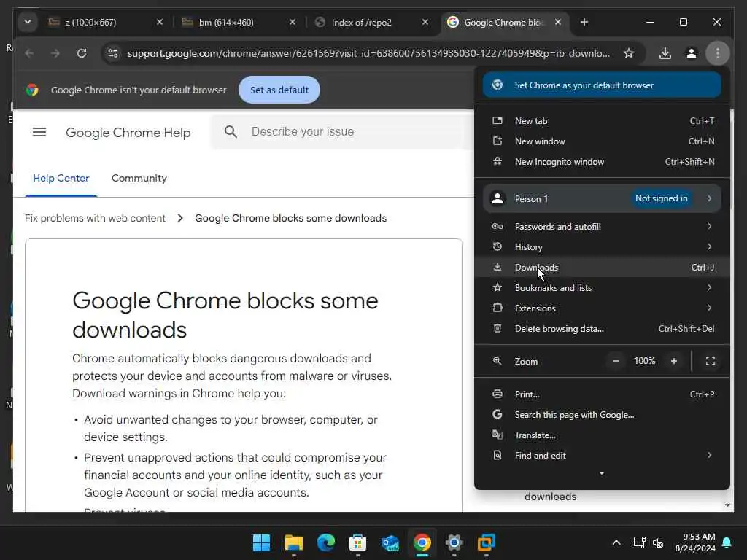Toggle the Chrome three-dot menu button

tap(718, 53)
